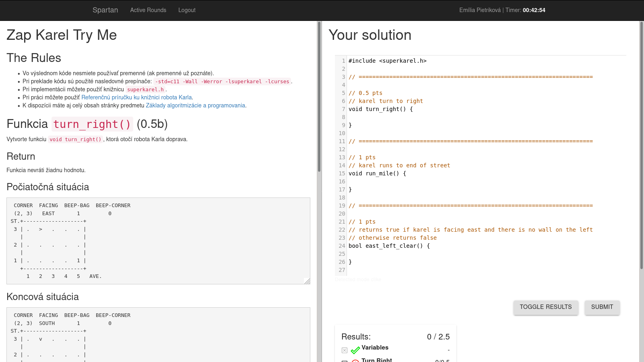Viewport: 644px width, 362px height.
Task: Click the 'void run_mile() {' code line
Action: [x=377, y=173]
